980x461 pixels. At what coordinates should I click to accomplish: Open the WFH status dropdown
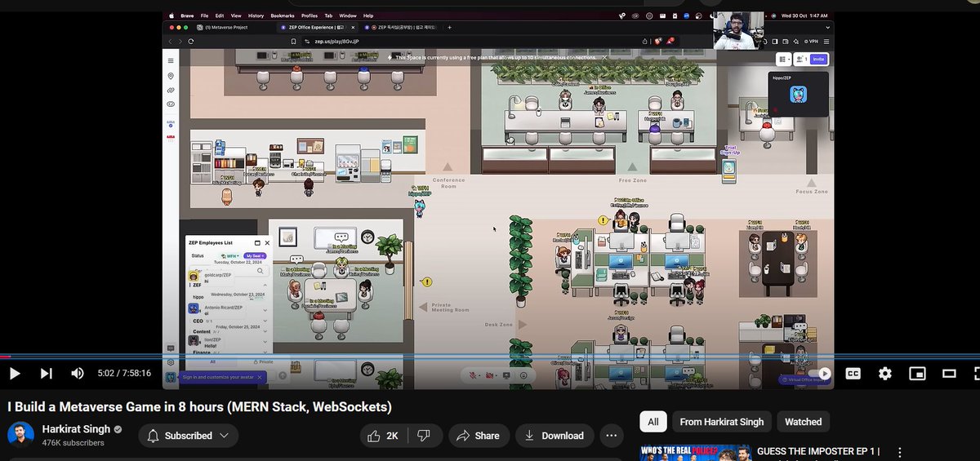[x=232, y=255]
